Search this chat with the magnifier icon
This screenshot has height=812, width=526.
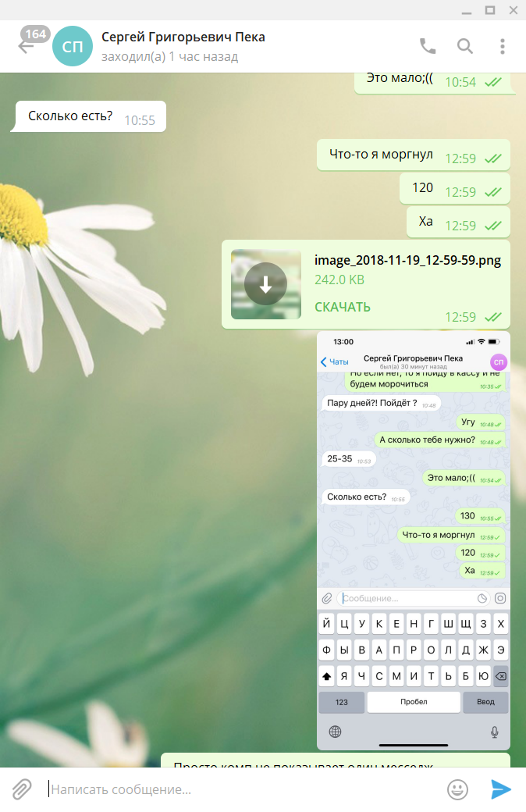[x=465, y=46]
